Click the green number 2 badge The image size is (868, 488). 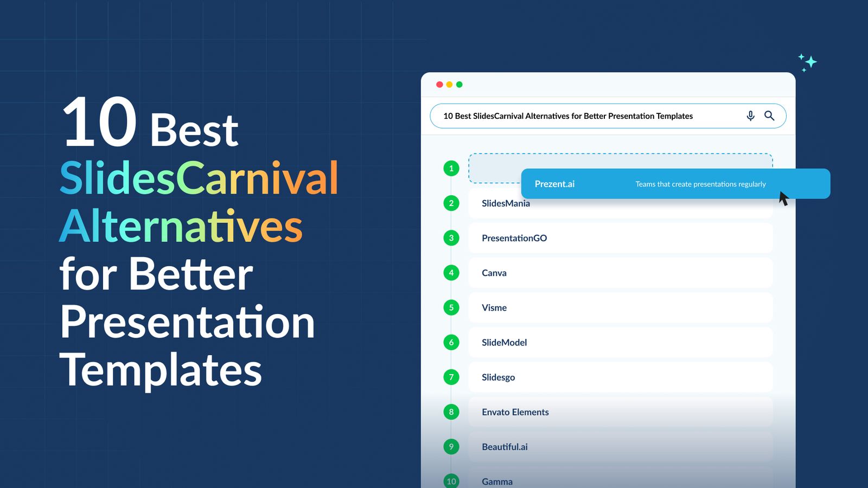coord(451,203)
